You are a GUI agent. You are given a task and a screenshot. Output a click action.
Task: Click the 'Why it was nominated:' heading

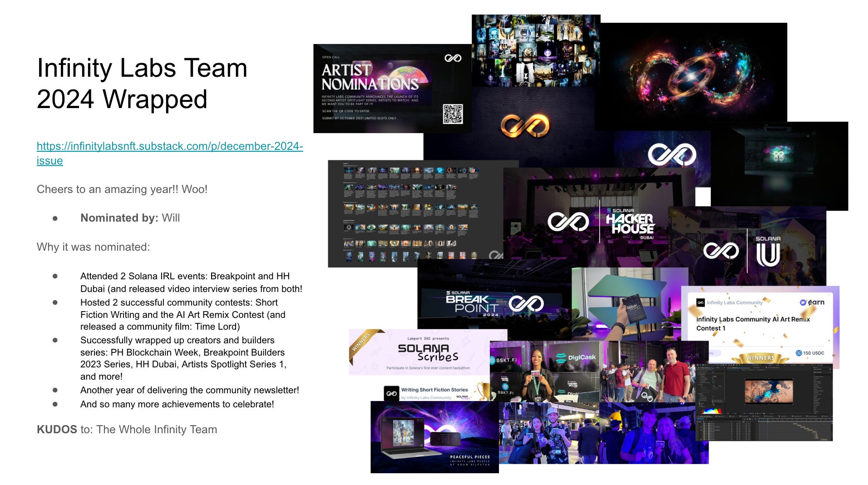pyautogui.click(x=93, y=247)
